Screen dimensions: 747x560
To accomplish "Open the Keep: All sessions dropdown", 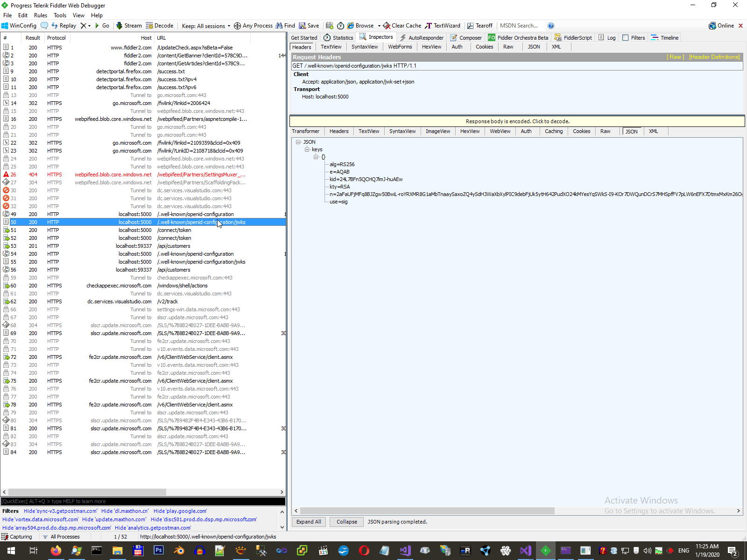I will click(206, 26).
